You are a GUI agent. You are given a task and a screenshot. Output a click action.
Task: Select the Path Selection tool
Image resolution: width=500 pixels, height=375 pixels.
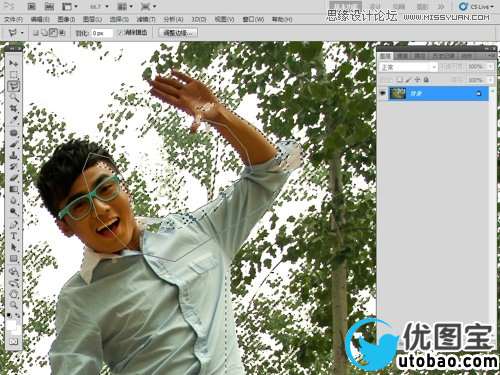click(x=13, y=247)
